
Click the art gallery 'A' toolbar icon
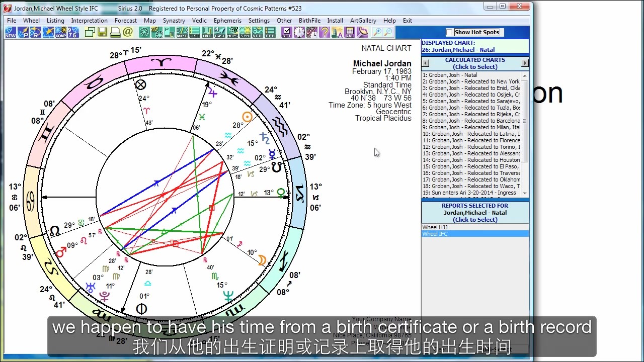click(x=337, y=32)
